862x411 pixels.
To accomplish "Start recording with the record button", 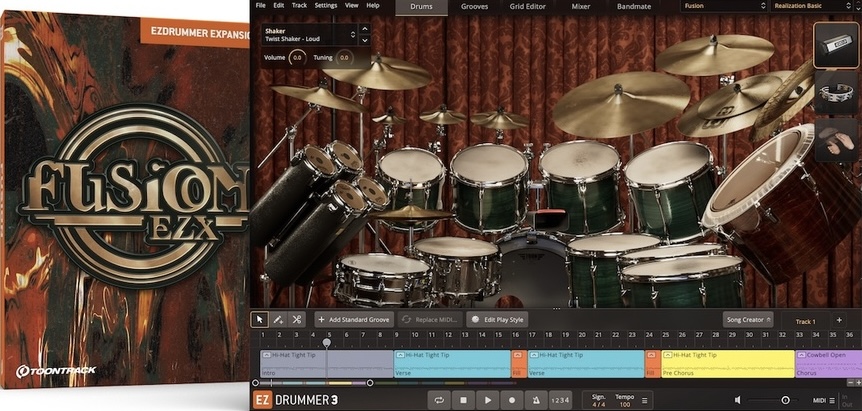I will [x=512, y=401].
